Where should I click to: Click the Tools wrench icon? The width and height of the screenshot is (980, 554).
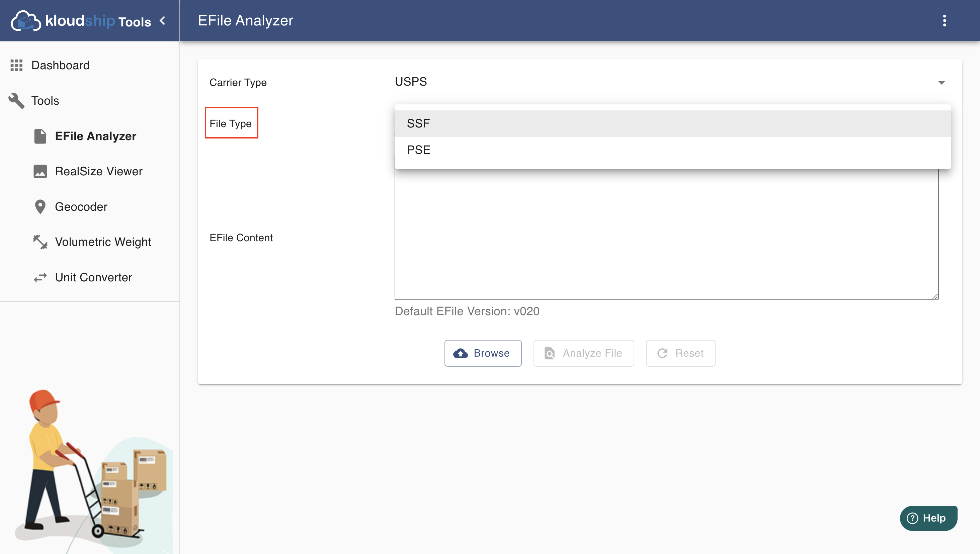point(16,100)
